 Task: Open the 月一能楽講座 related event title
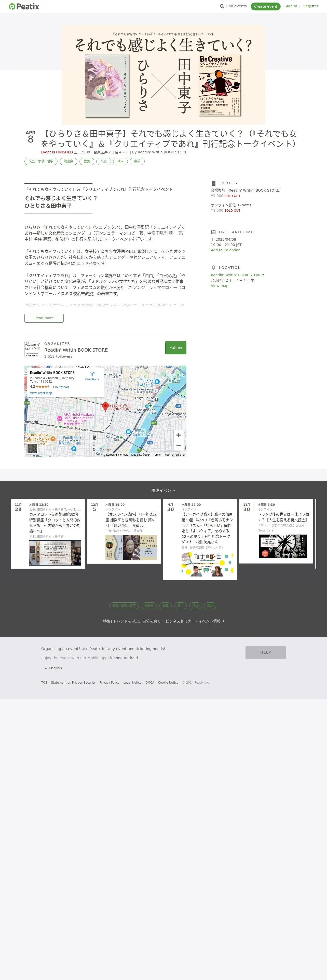(x=131, y=520)
